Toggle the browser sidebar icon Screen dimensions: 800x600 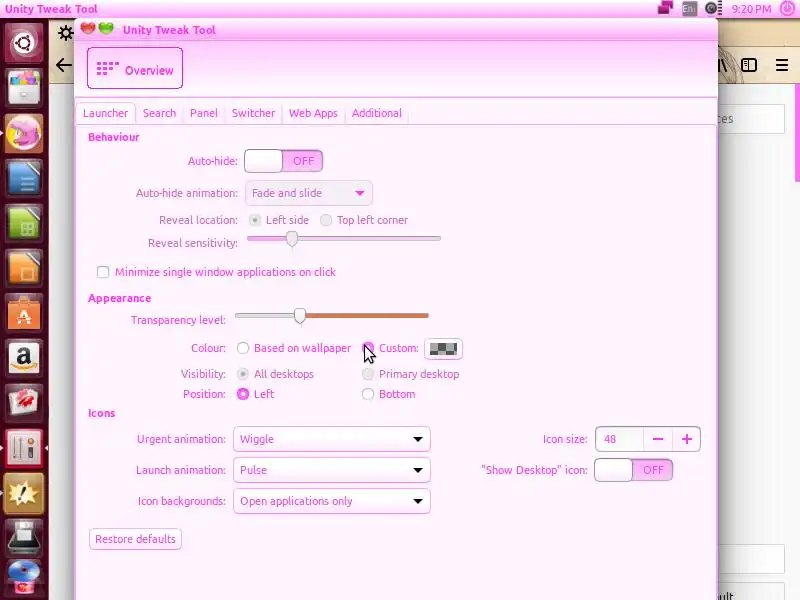(x=749, y=65)
